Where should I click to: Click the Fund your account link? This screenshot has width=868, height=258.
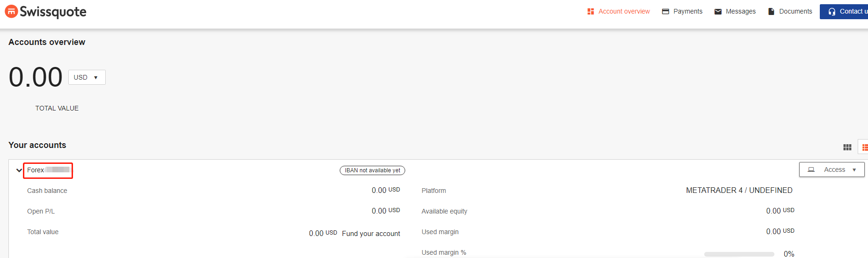pyautogui.click(x=371, y=234)
